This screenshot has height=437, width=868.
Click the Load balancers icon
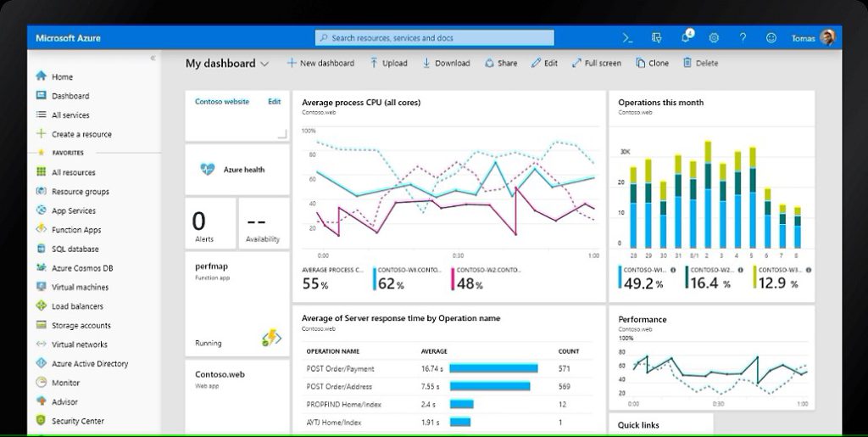coord(41,305)
